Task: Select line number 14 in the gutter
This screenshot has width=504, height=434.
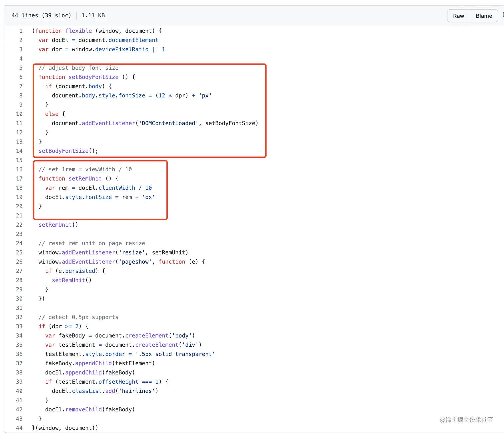Action: 19,151
